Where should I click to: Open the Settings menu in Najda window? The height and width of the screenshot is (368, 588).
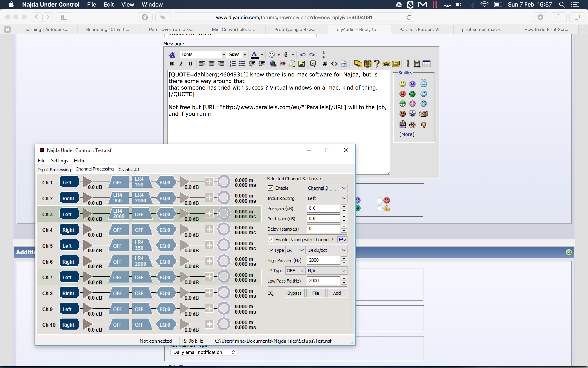click(60, 161)
